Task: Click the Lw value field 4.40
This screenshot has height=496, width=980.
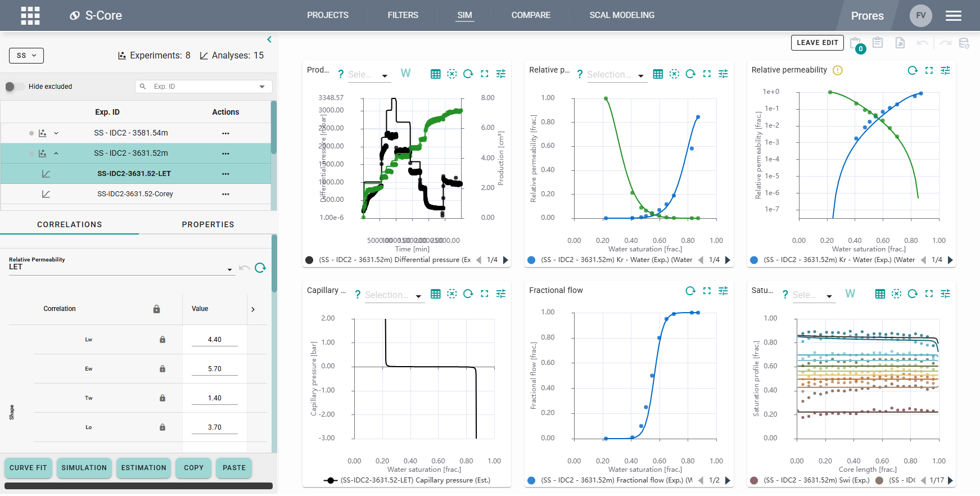Action: coord(215,340)
